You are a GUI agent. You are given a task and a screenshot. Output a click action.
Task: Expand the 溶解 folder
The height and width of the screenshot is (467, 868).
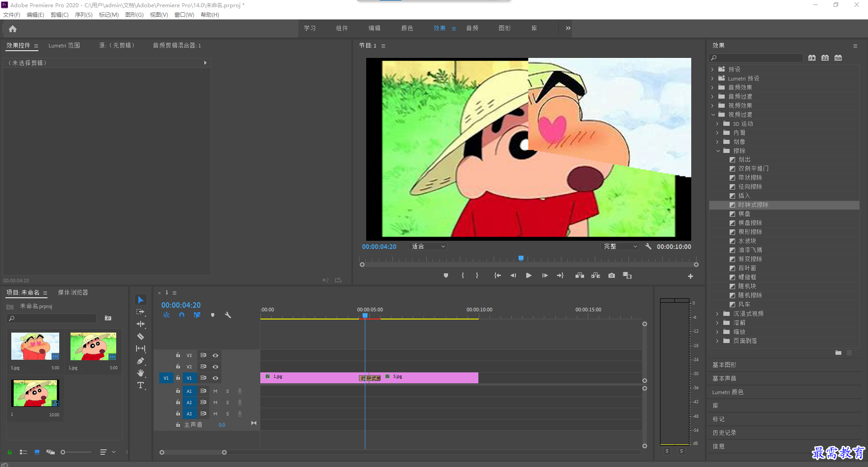click(717, 323)
